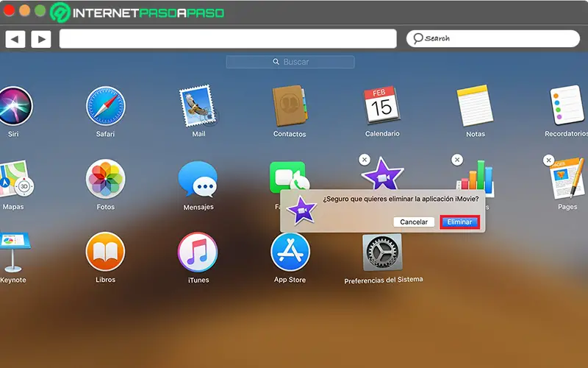Click Cancelar in the delete dialog
Viewport: 588px width, 368px height.
pos(414,222)
